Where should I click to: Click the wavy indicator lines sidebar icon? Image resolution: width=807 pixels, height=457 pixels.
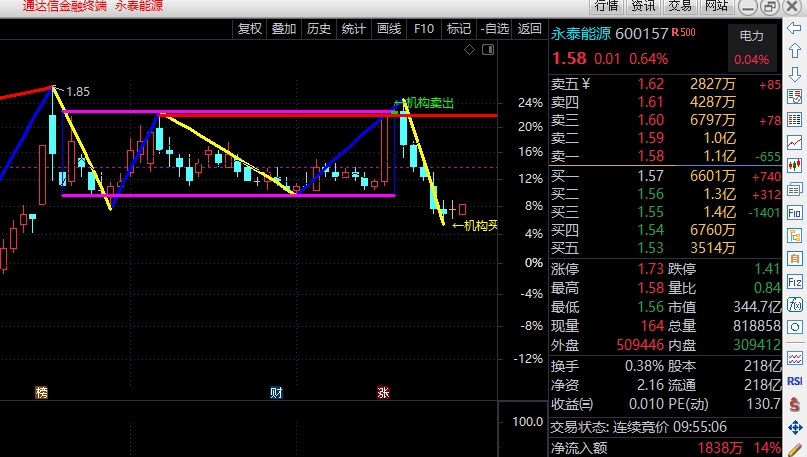[x=795, y=358]
